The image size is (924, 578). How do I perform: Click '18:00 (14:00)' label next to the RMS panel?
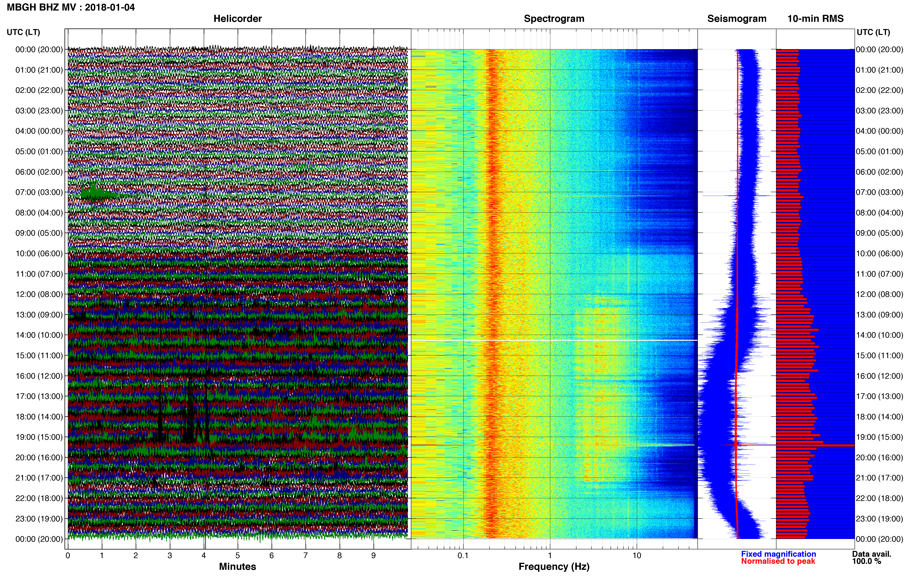click(879, 417)
